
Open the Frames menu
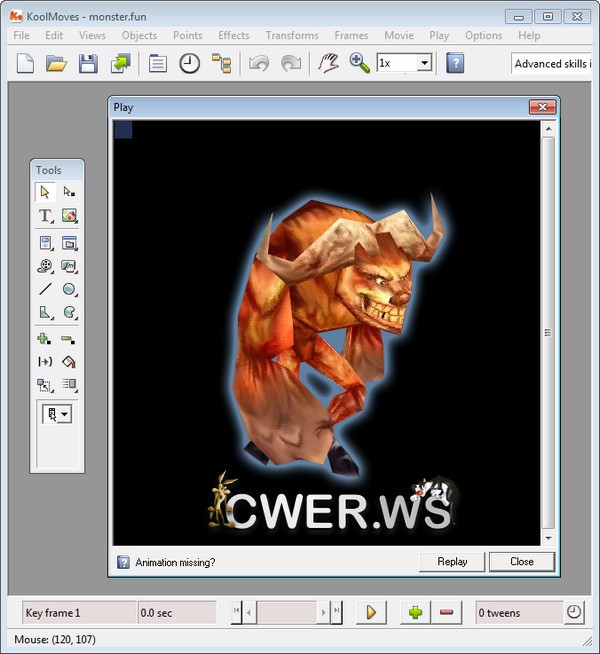(351, 35)
